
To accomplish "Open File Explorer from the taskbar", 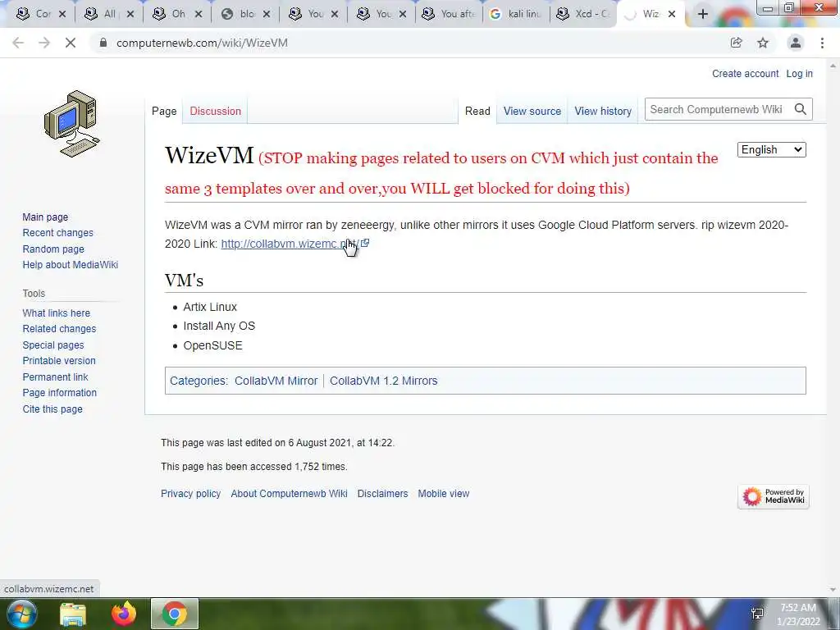I will tap(73, 614).
